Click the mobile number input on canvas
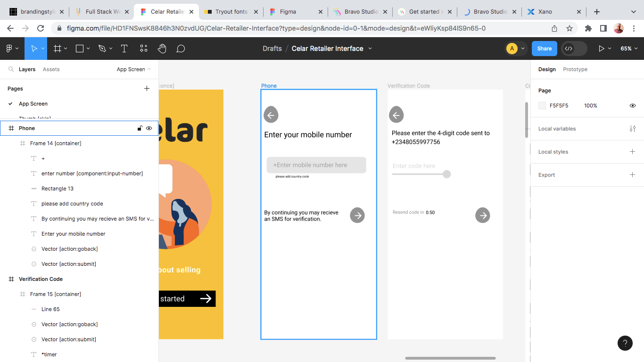Screen dimensions: 644x362 point(316,165)
